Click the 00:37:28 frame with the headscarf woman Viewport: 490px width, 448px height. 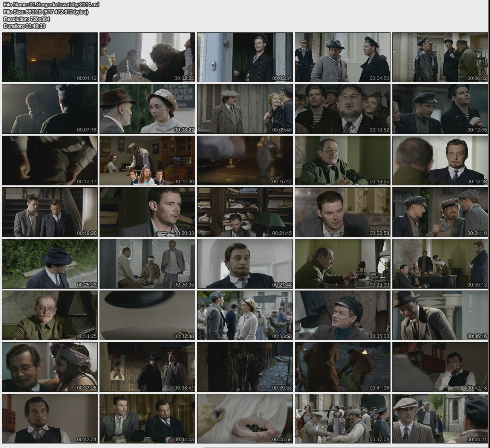[50, 367]
